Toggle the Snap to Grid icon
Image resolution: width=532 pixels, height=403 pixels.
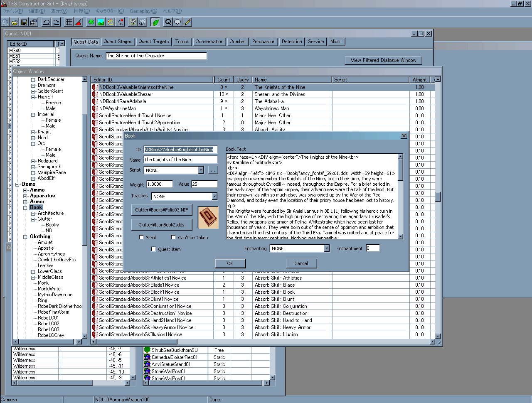(69, 22)
